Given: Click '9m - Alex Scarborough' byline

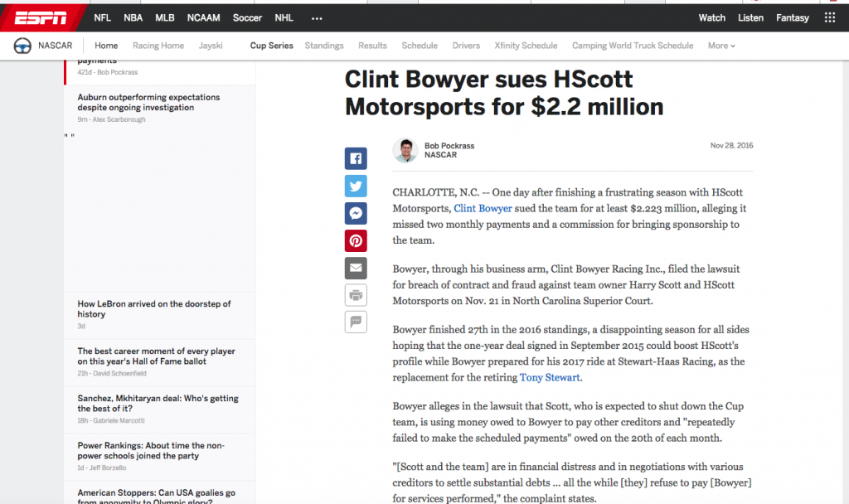Looking at the screenshot, I should coord(112,119).
